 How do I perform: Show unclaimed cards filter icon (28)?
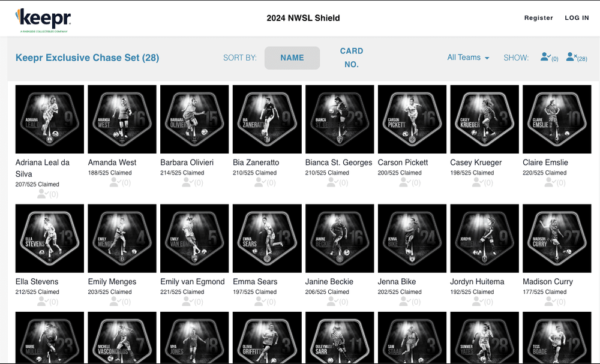[x=576, y=58]
